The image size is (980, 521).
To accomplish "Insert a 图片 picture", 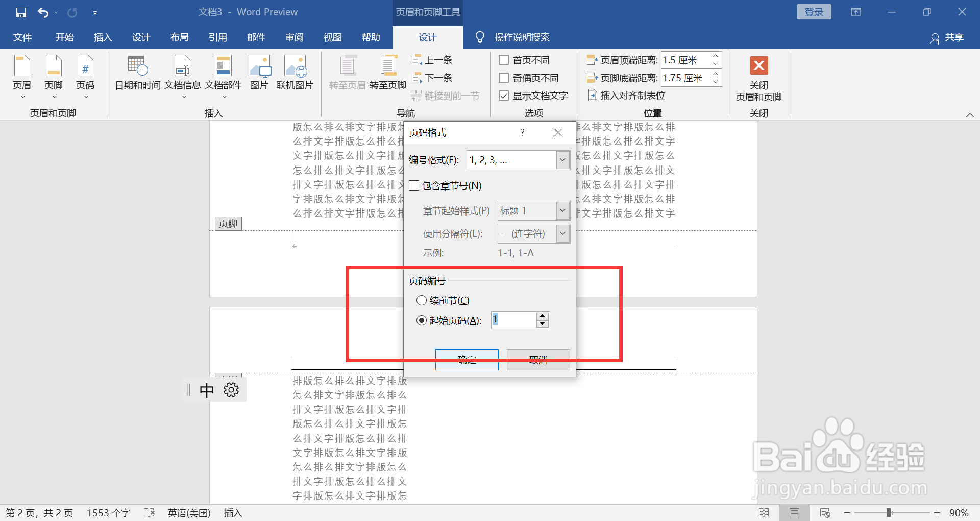I will [x=259, y=73].
